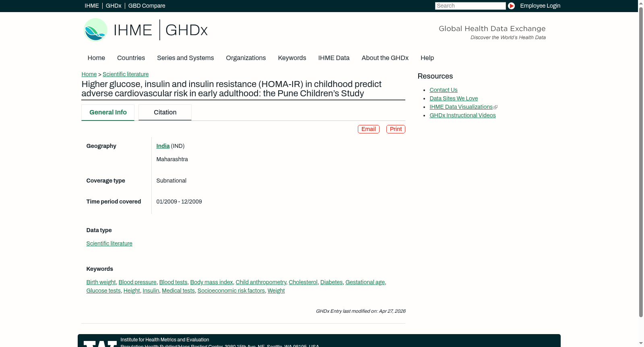Open Series and Systems menu

coord(185,58)
